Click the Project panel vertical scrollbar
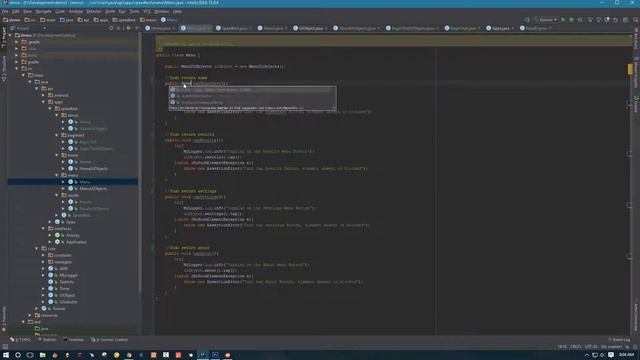This screenshot has height=360, width=640. [140, 163]
